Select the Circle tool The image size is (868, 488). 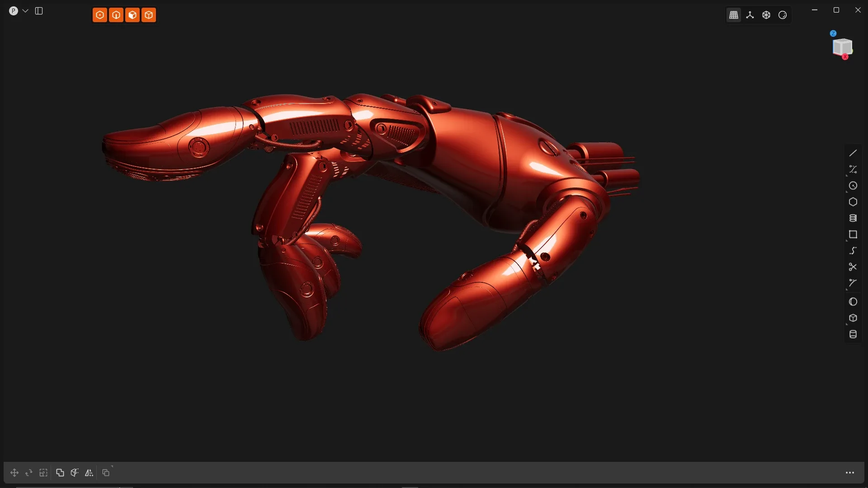(x=853, y=186)
